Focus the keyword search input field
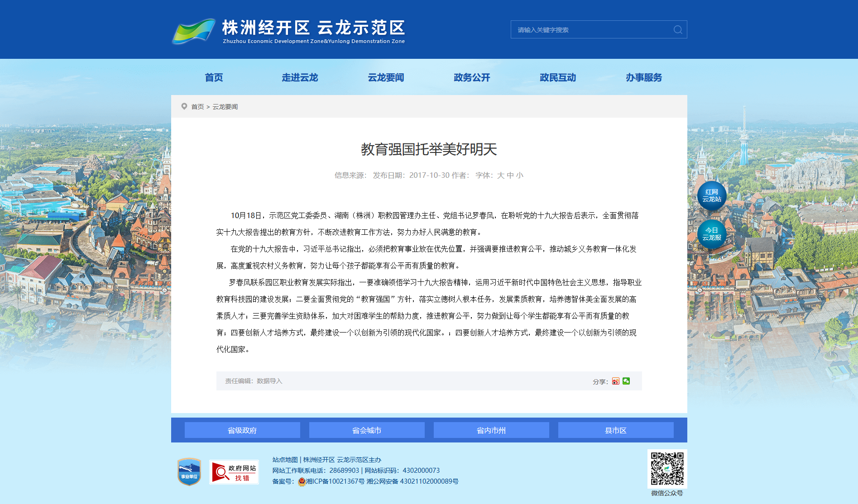This screenshot has height=504, width=858. click(592, 29)
